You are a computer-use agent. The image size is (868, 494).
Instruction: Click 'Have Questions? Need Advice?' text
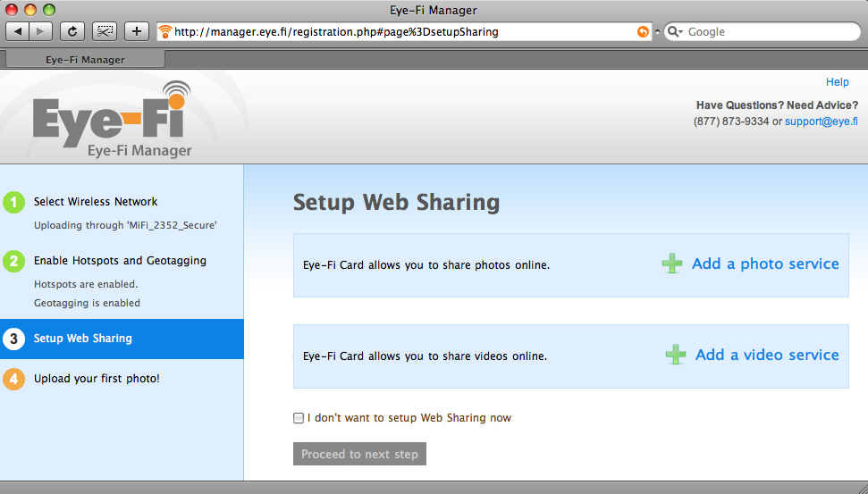click(777, 105)
